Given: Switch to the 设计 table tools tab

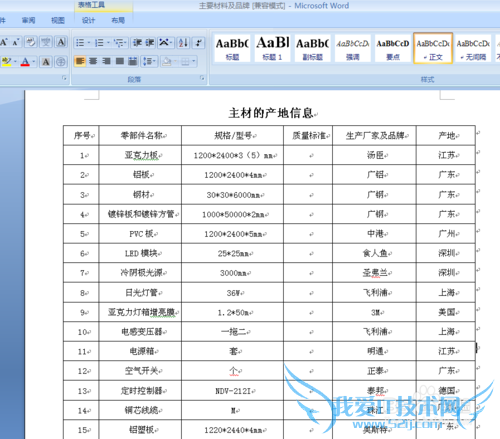Looking at the screenshot, I should [88, 20].
